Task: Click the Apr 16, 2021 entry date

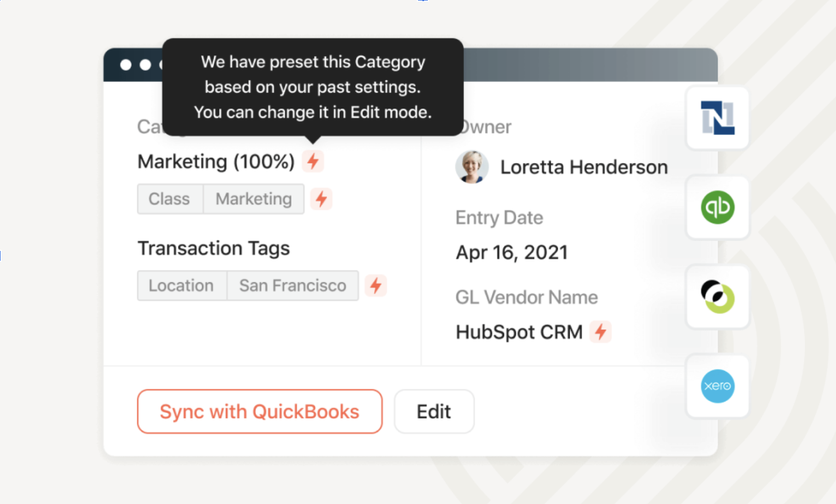Action: [x=512, y=253]
